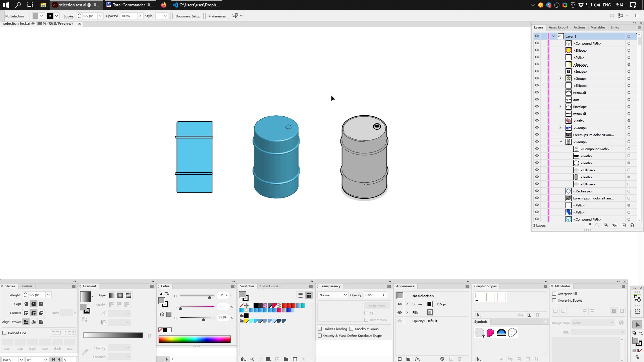Swap fill and stroke in Color panel

(x=167, y=294)
